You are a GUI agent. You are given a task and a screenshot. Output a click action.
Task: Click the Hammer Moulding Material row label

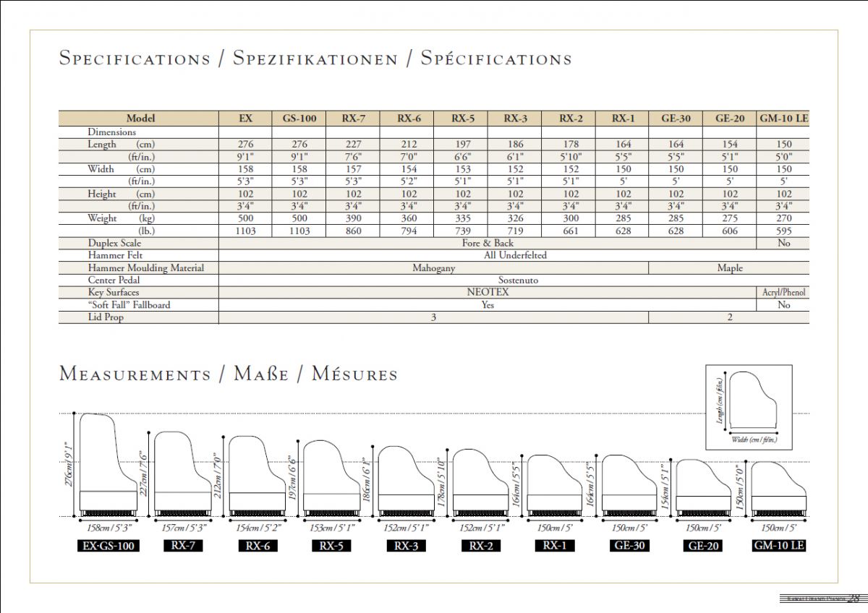(x=146, y=267)
